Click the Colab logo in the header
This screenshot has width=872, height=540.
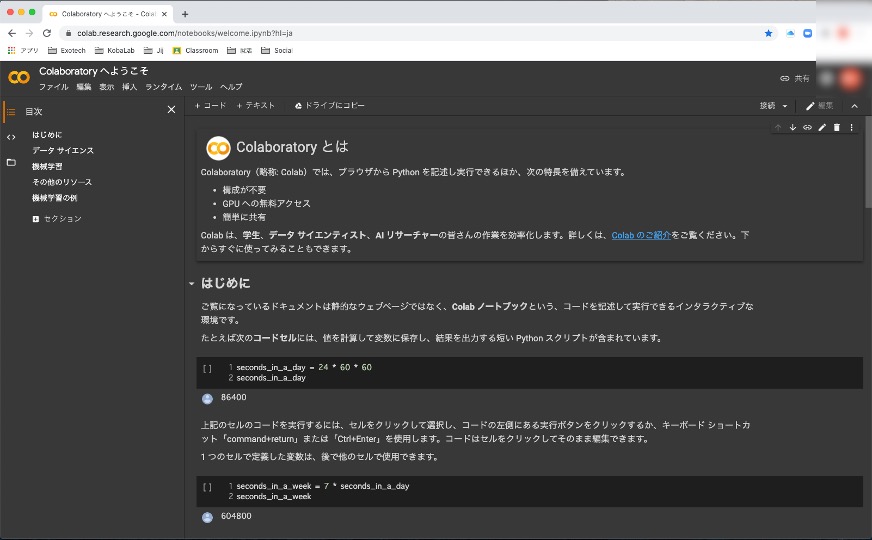coord(19,77)
